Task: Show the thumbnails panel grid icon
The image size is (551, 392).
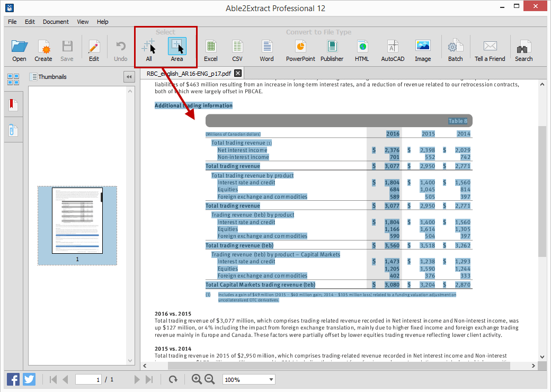Action: [13, 79]
